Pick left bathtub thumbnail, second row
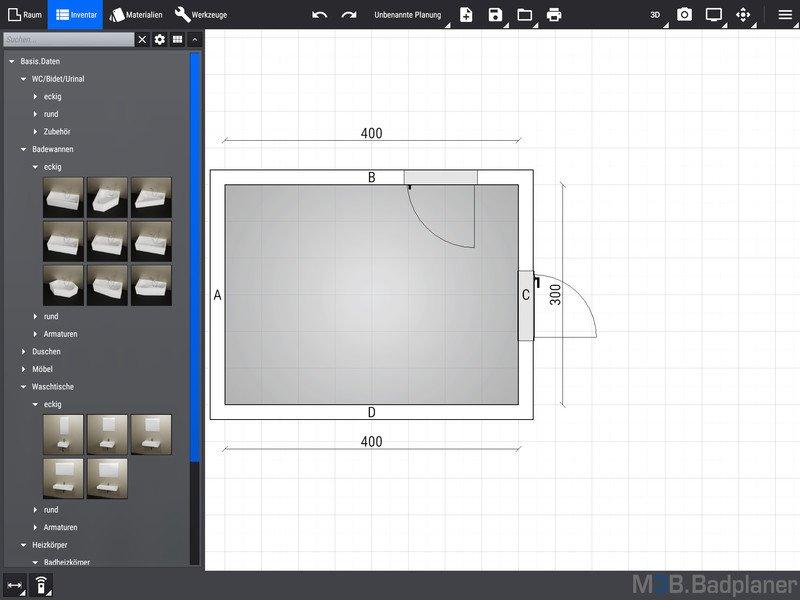This screenshot has height=600, width=800. click(63, 242)
